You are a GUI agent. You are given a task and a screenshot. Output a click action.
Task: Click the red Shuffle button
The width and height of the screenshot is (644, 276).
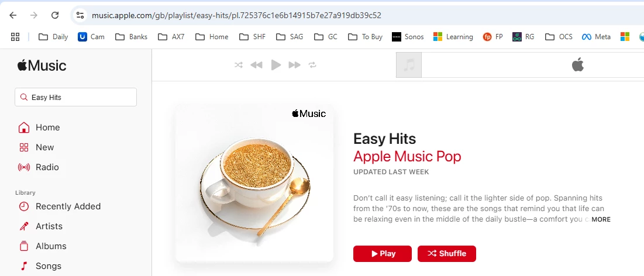point(447,253)
